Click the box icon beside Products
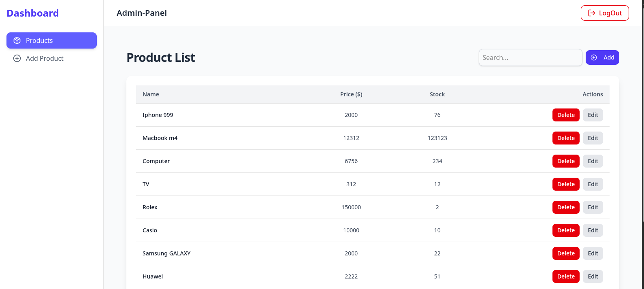The width and height of the screenshot is (644, 289). tap(17, 40)
